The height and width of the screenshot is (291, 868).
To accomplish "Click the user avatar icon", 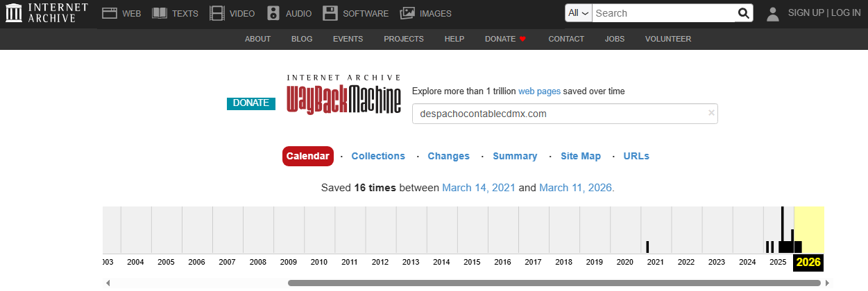I will pyautogui.click(x=773, y=13).
